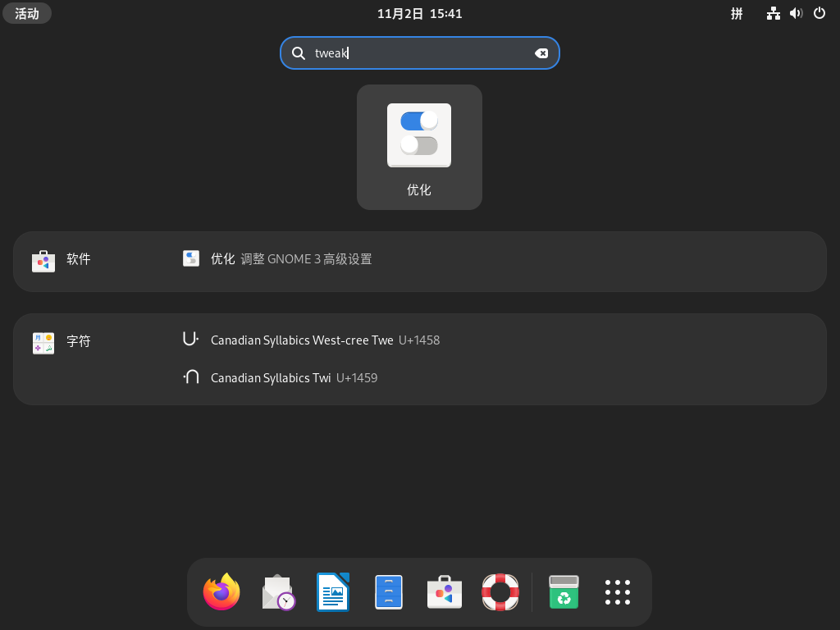Image resolution: width=840 pixels, height=630 pixels.
Task: Open the Help lifebuoy icon in dock
Action: pyautogui.click(x=500, y=592)
